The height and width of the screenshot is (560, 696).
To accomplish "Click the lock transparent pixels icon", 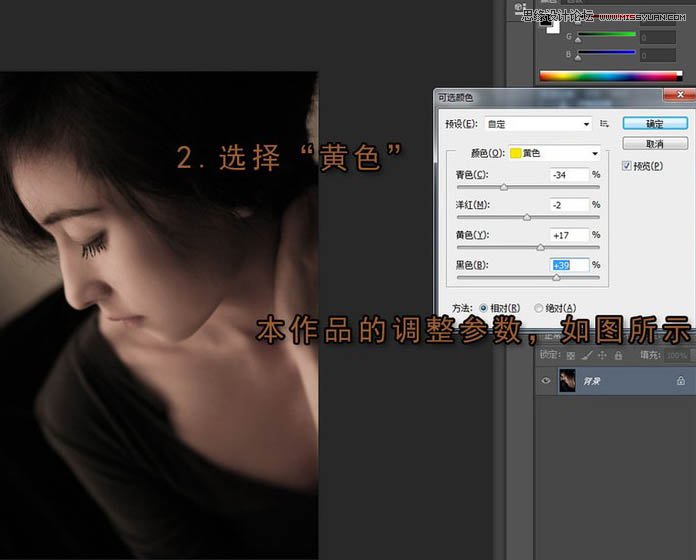I will pos(571,355).
